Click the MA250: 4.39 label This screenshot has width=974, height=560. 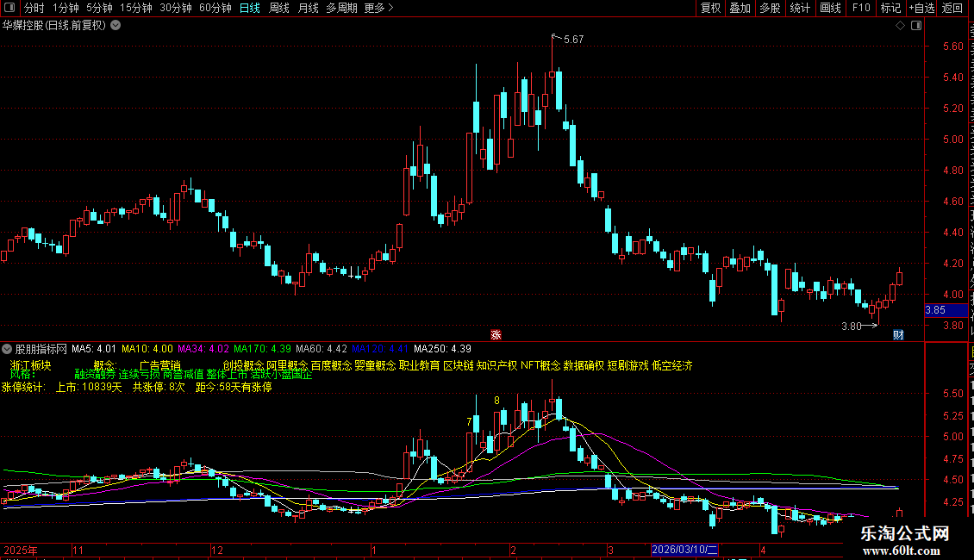click(x=442, y=349)
